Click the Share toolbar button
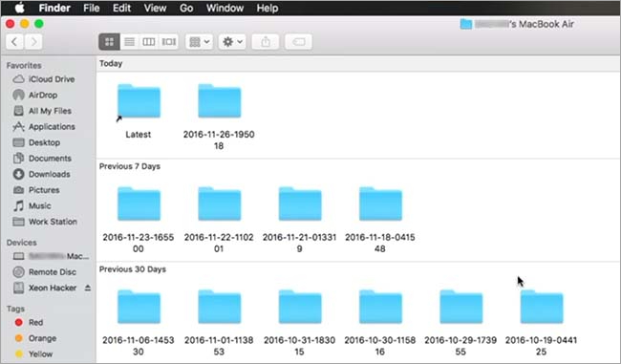The image size is (621, 364). click(266, 42)
